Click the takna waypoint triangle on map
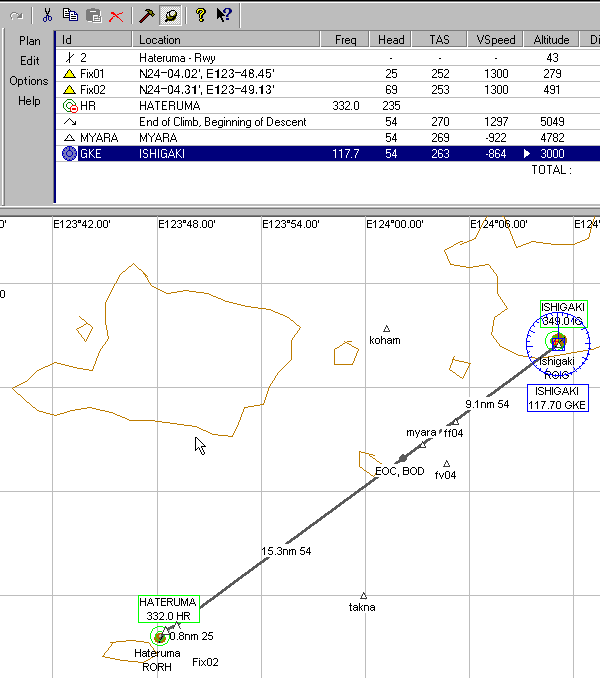 363,596
